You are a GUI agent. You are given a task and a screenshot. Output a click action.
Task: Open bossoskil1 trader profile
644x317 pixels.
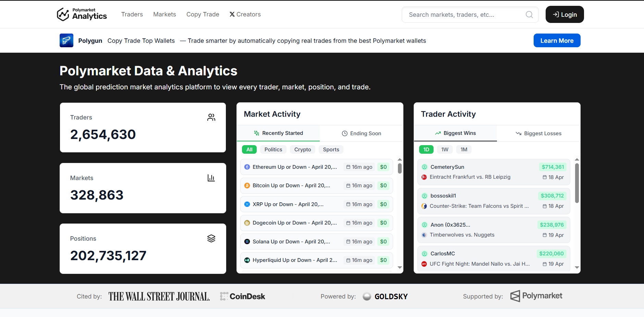(443, 196)
